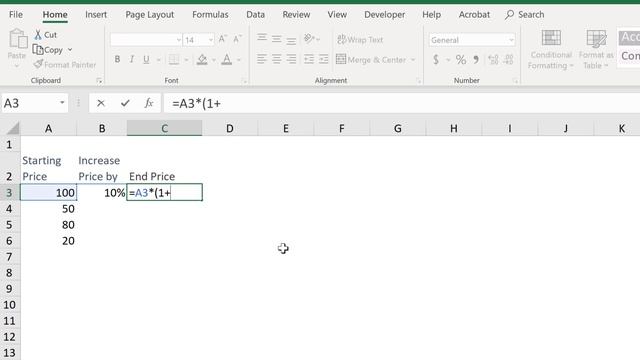Open the font name dropdown
The height and width of the screenshot is (360, 640).
pyautogui.click(x=178, y=40)
